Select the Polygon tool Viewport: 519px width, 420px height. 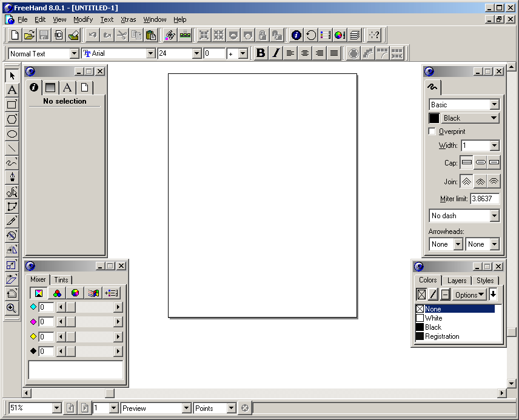(12, 119)
